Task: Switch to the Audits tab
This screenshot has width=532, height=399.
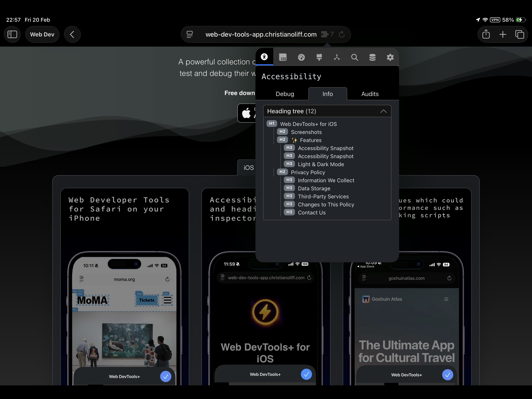Action: point(370,94)
